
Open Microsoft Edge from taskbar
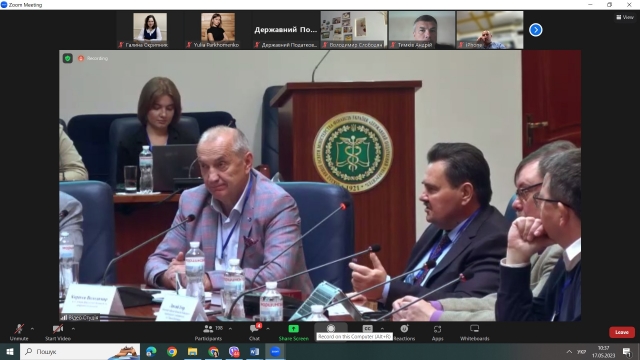(x=151, y=351)
